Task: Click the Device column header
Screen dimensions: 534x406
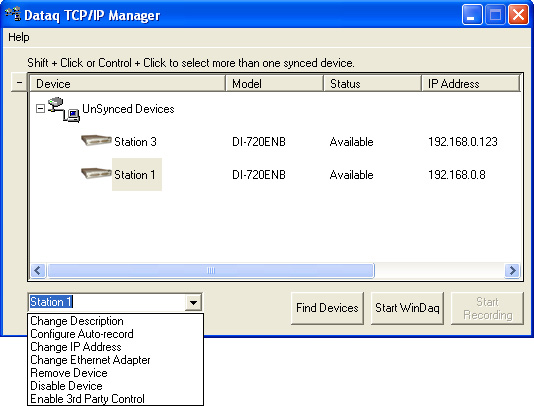Action: coord(128,83)
